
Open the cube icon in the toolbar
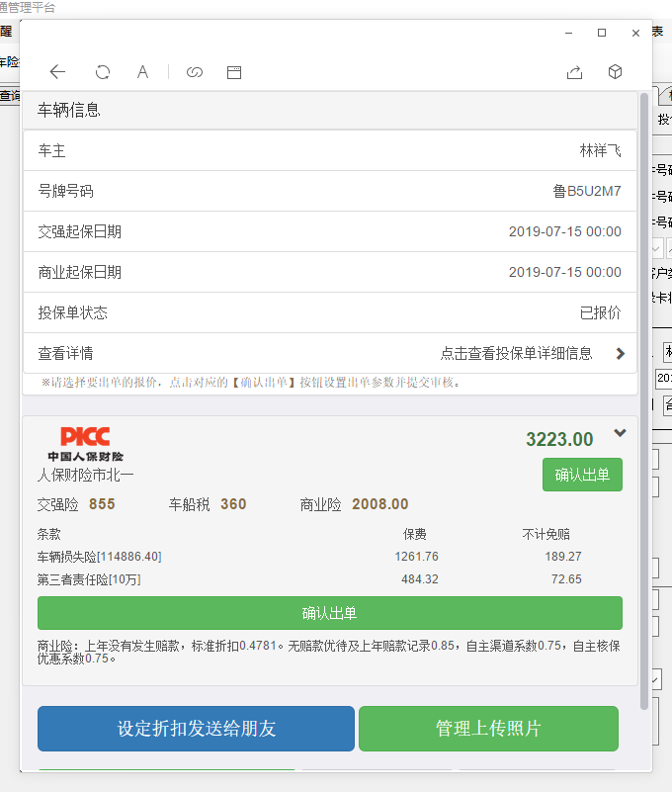pyautogui.click(x=615, y=72)
